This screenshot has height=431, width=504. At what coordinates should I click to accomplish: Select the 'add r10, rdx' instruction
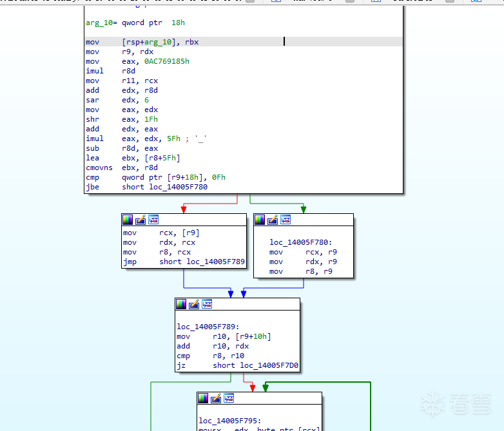click(213, 346)
